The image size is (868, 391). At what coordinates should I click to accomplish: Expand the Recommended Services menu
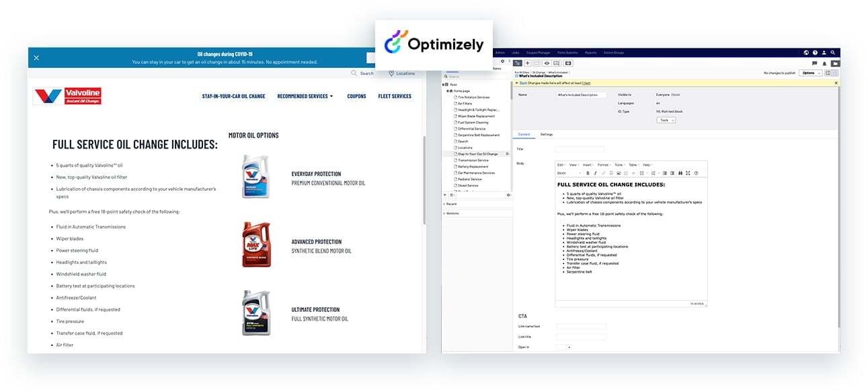[x=305, y=96]
